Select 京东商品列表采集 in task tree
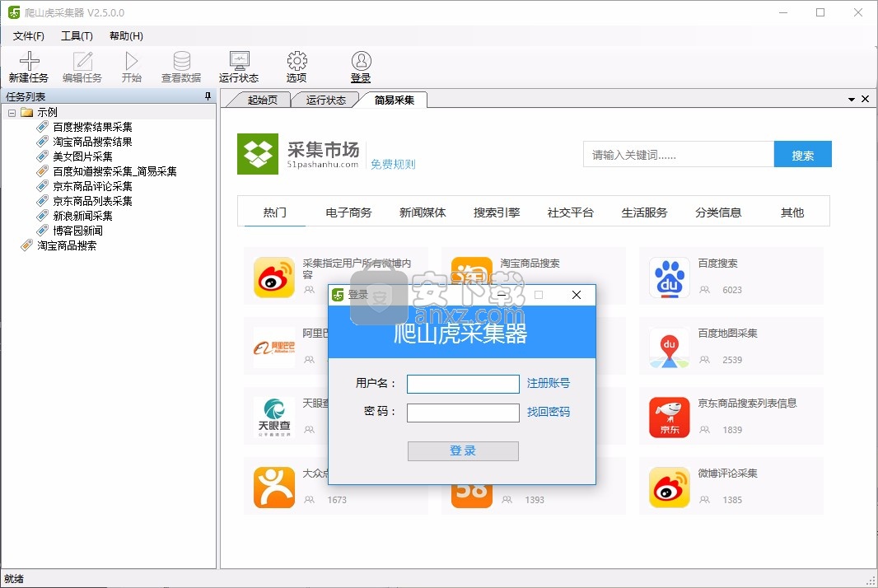 click(92, 200)
